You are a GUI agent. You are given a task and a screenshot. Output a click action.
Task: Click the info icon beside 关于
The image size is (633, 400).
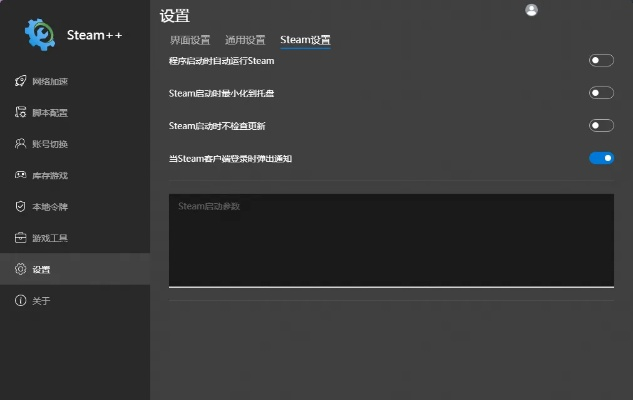point(20,300)
